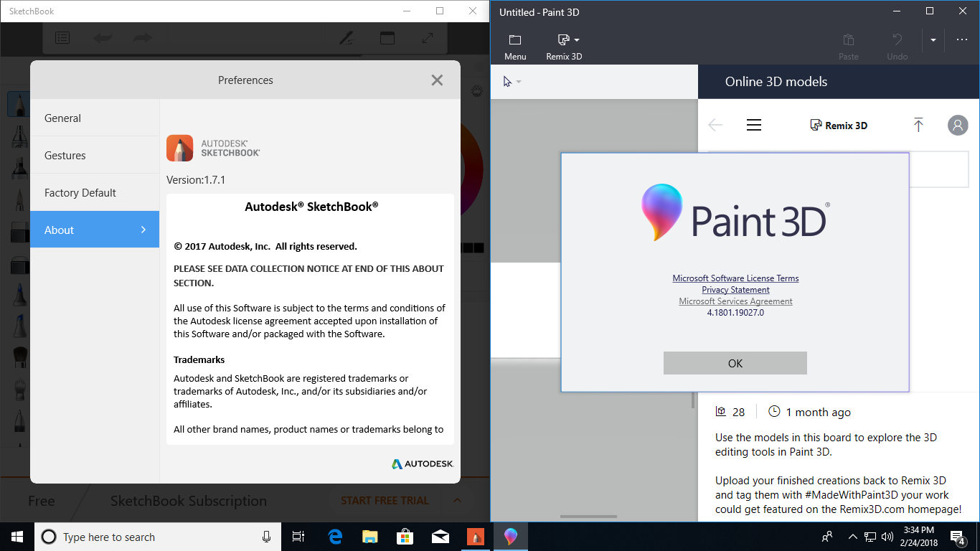Open the Remix 3D hamburger menu
The width and height of the screenshot is (980, 551).
coord(753,125)
